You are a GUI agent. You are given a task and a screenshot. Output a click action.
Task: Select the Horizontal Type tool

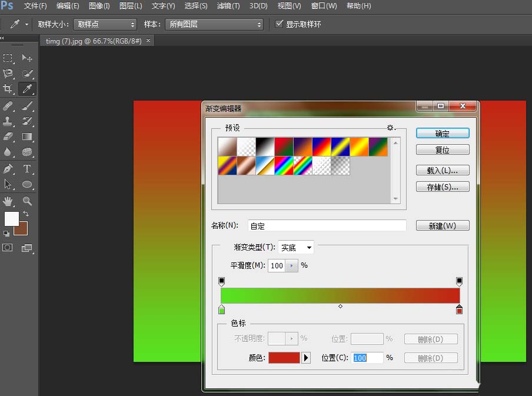(27, 169)
